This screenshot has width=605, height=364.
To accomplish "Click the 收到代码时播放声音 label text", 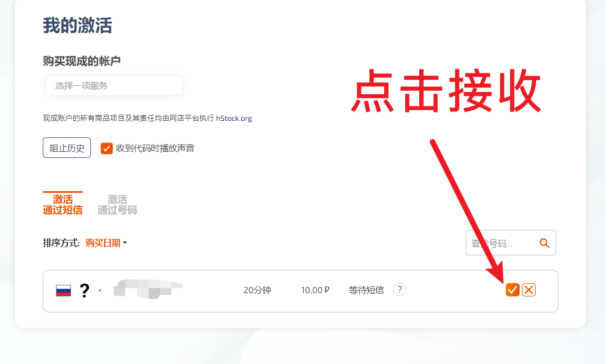I will coord(155,148).
